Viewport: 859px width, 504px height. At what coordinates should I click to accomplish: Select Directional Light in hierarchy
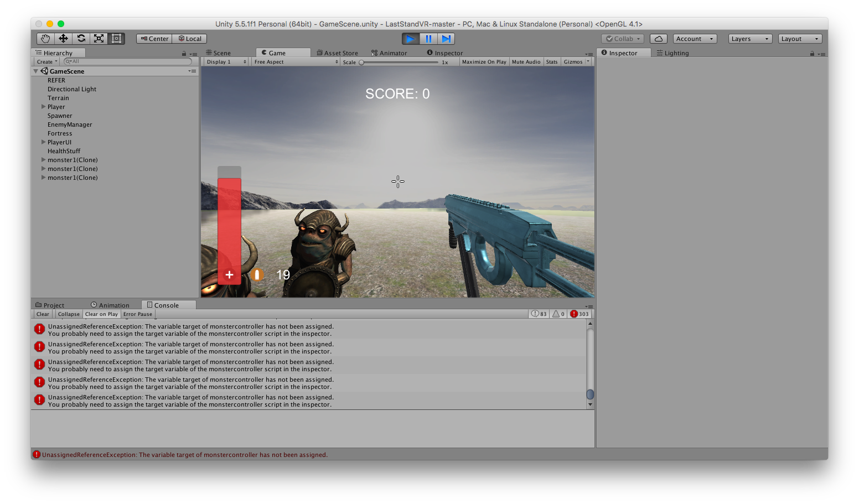click(x=72, y=89)
